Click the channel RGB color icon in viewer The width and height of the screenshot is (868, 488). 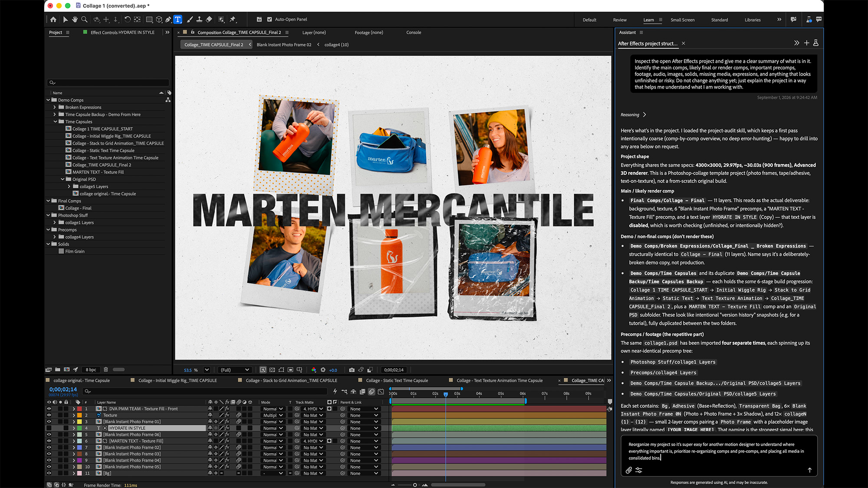(x=314, y=370)
